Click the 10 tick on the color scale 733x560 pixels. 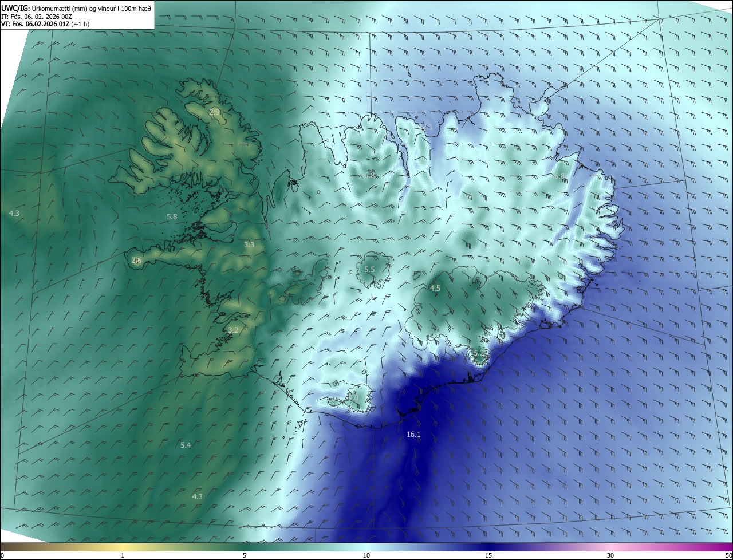(366, 555)
